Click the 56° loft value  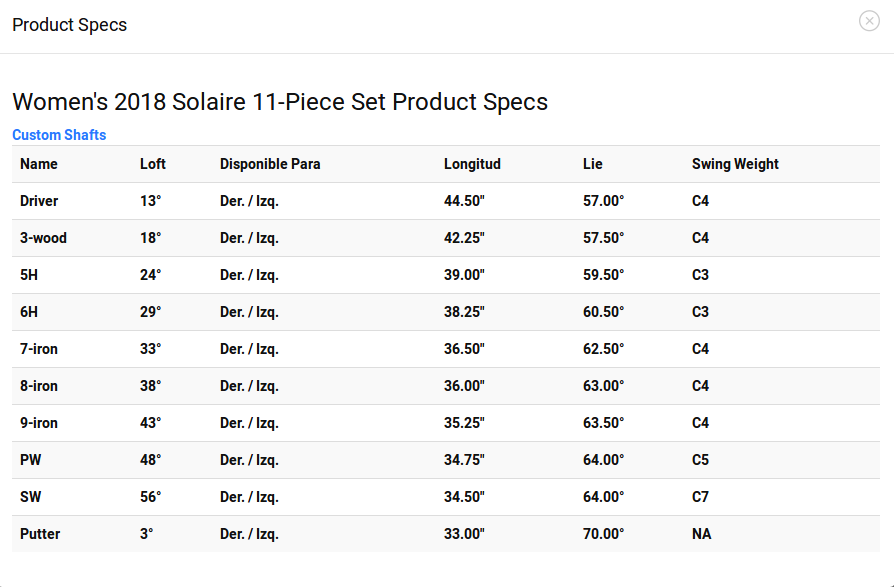tap(151, 498)
